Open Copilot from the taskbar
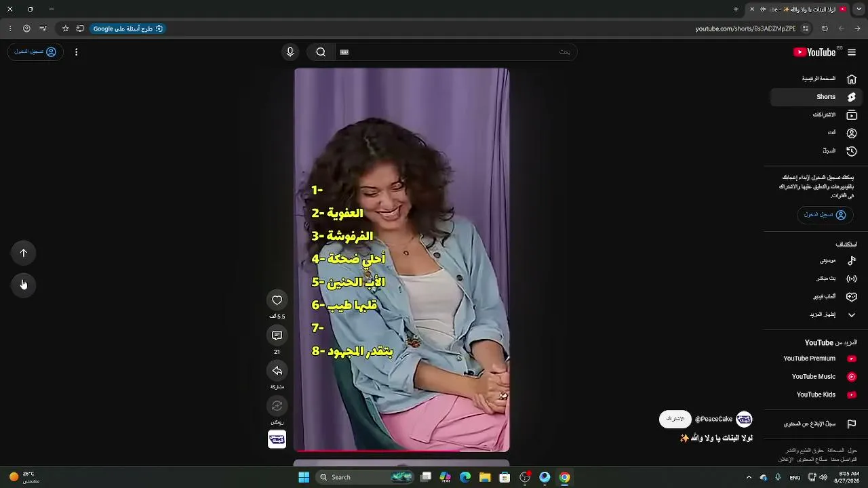Image resolution: width=868 pixels, height=488 pixels. point(446,477)
